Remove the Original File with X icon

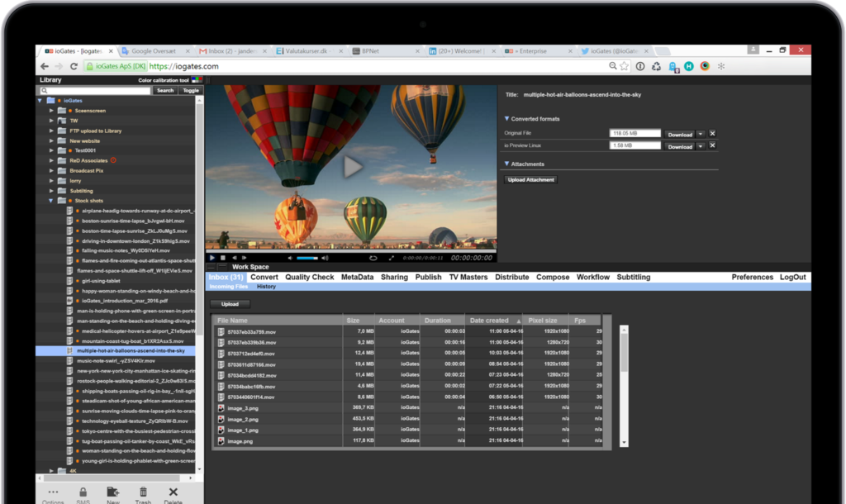pos(712,133)
